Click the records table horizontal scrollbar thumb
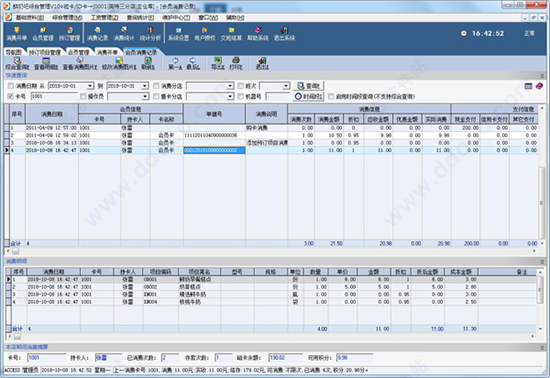This screenshot has width=550, height=378. coord(16,251)
